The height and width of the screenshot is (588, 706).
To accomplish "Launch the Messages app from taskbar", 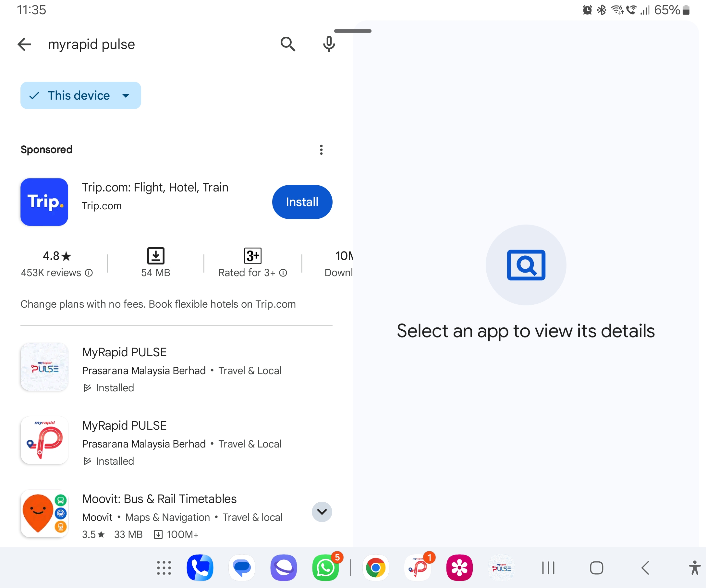I will [242, 568].
